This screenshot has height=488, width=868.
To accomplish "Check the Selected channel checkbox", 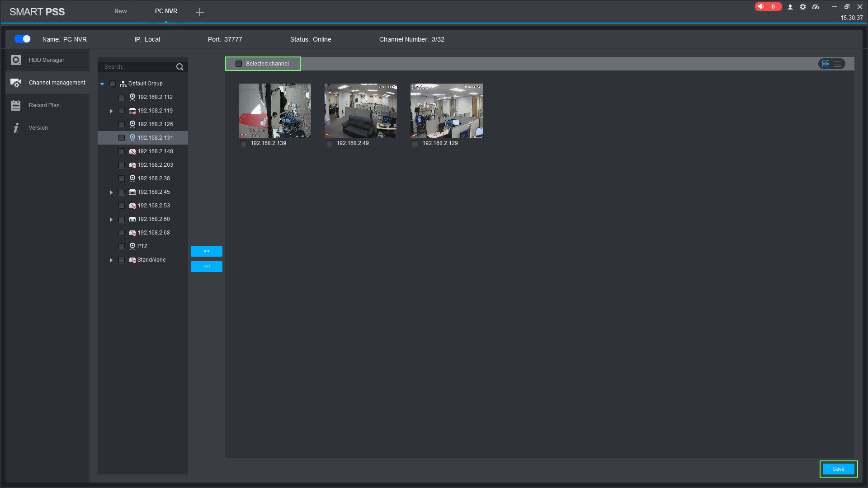I will 239,64.
